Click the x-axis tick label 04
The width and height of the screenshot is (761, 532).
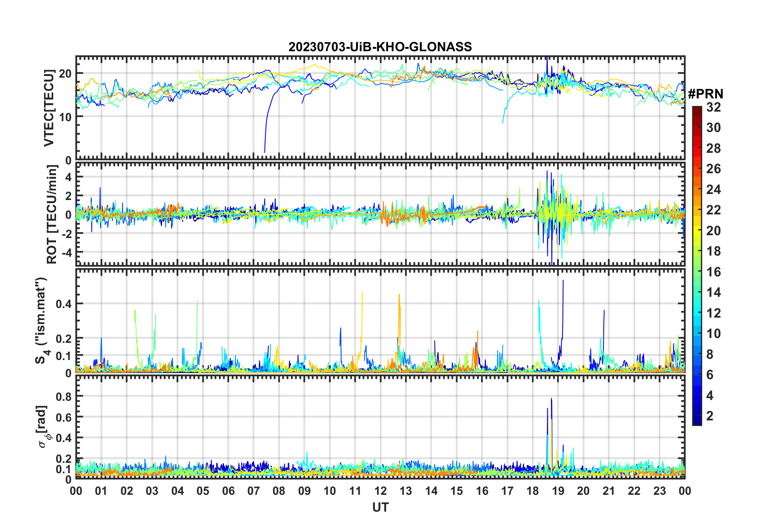(x=178, y=491)
